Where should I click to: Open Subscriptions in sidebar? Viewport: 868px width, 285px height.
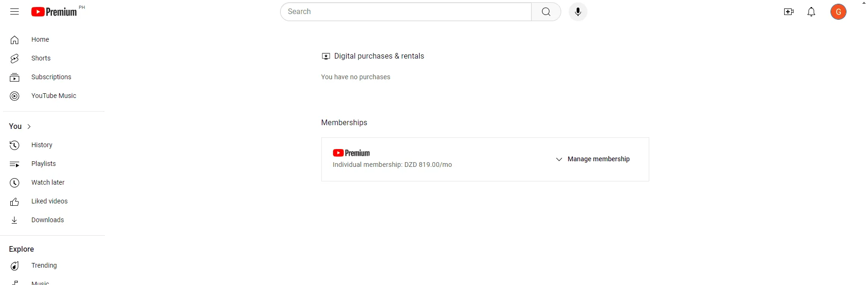[52, 77]
